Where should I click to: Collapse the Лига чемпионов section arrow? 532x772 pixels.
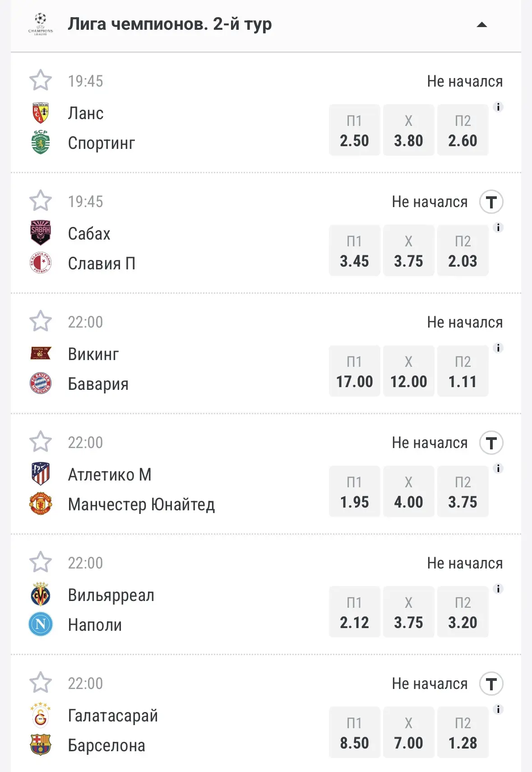click(482, 25)
